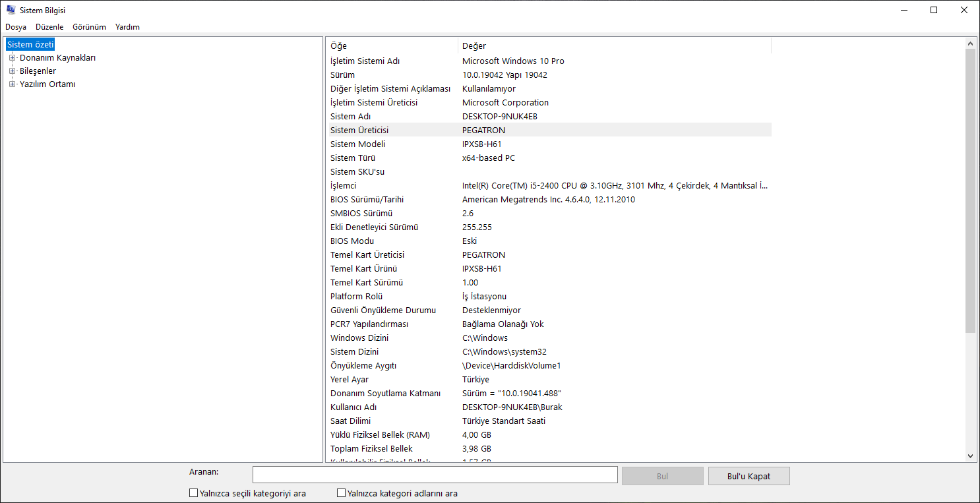Select the BIOS Modu row

click(x=550, y=241)
